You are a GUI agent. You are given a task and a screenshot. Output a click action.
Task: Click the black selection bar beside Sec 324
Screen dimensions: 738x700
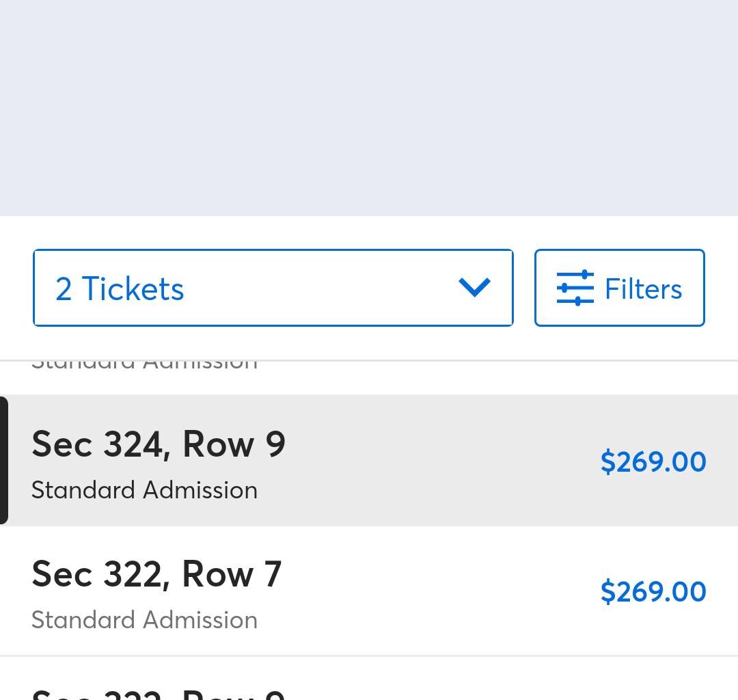(3, 458)
